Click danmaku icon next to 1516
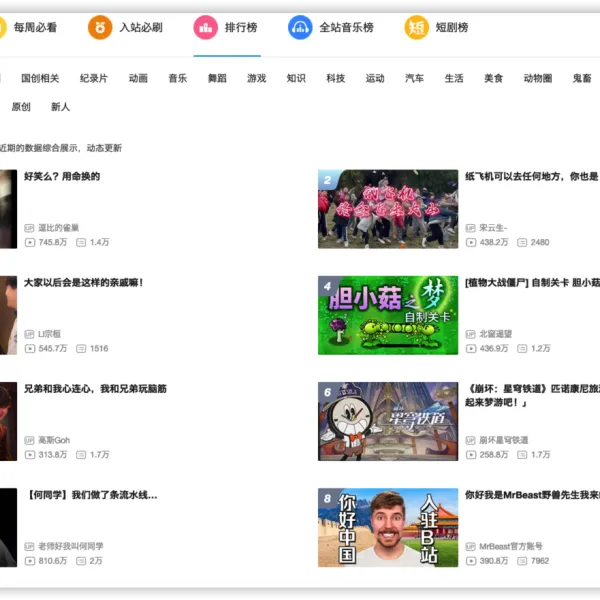 click(81, 349)
